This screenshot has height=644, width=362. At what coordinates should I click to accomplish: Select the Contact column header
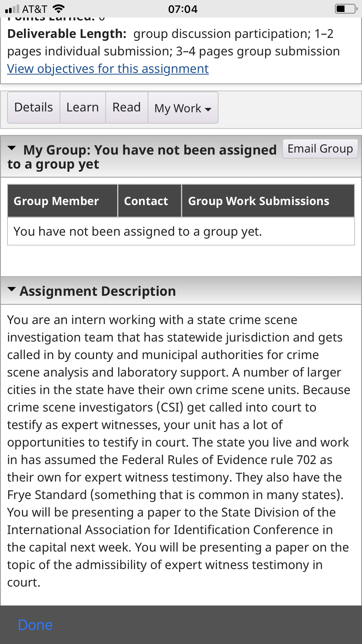(150, 201)
